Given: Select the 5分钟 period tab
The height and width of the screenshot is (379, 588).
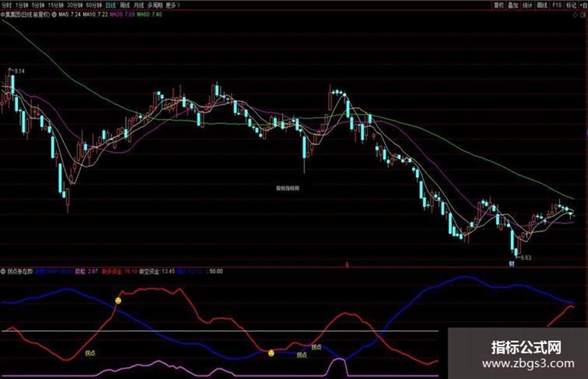Looking at the screenshot, I should (38, 5).
